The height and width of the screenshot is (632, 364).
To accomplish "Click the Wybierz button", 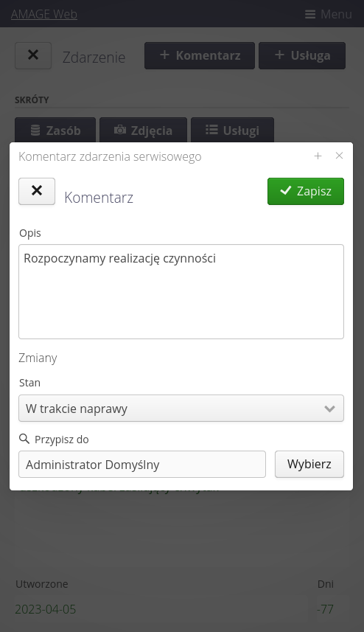I will tap(309, 464).
